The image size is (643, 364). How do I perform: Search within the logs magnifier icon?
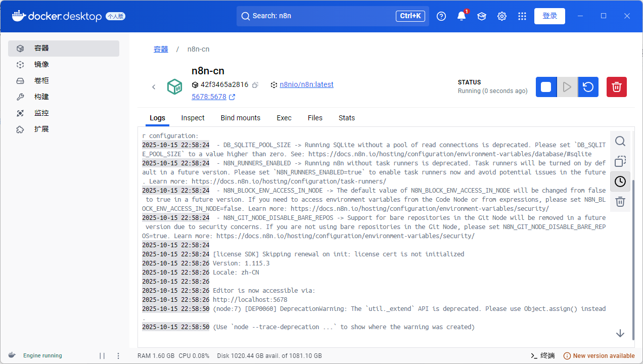click(620, 141)
